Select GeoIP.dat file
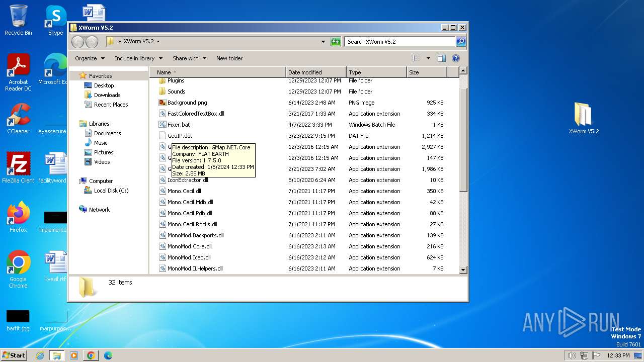 click(x=180, y=136)
